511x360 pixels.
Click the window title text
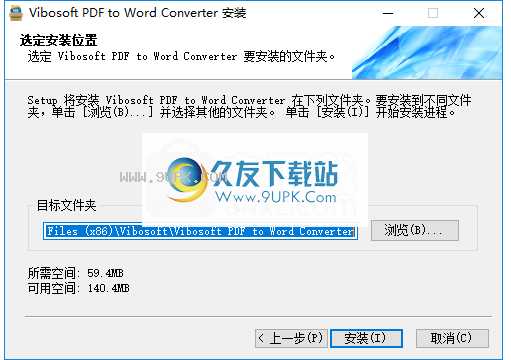[x=138, y=13]
